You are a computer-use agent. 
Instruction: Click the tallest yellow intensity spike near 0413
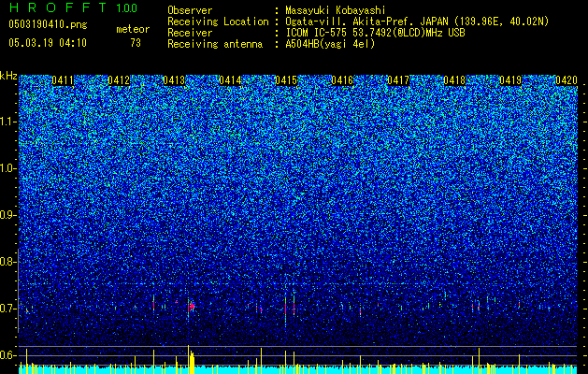point(188,359)
